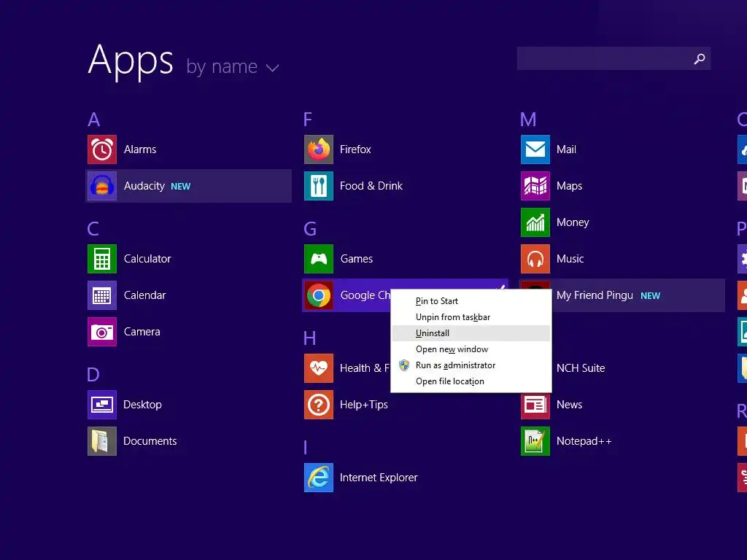747x560 pixels.
Task: Open the Food & Drink icon
Action: 319,186
